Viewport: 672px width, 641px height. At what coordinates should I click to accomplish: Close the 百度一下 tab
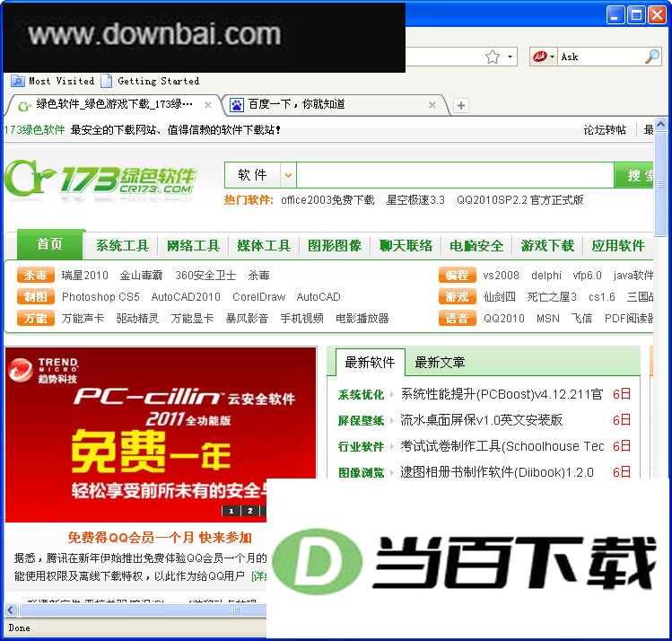click(x=432, y=105)
